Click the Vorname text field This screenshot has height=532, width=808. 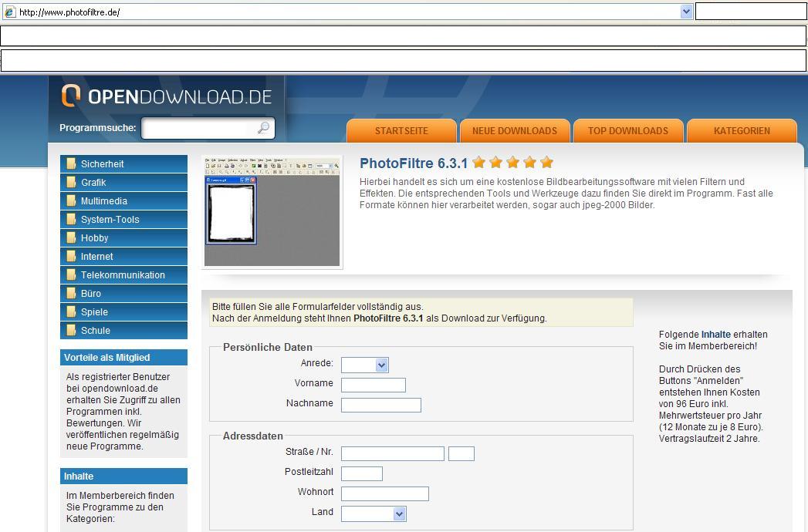coord(374,385)
